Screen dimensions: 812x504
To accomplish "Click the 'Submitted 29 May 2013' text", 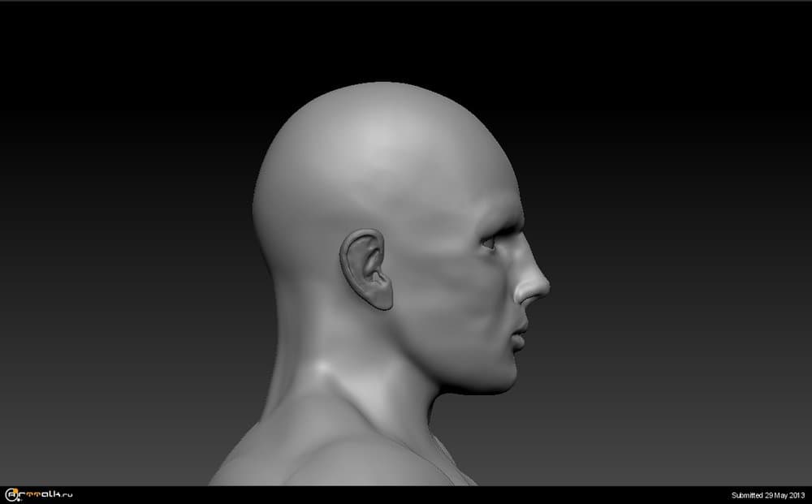I will point(767,494).
